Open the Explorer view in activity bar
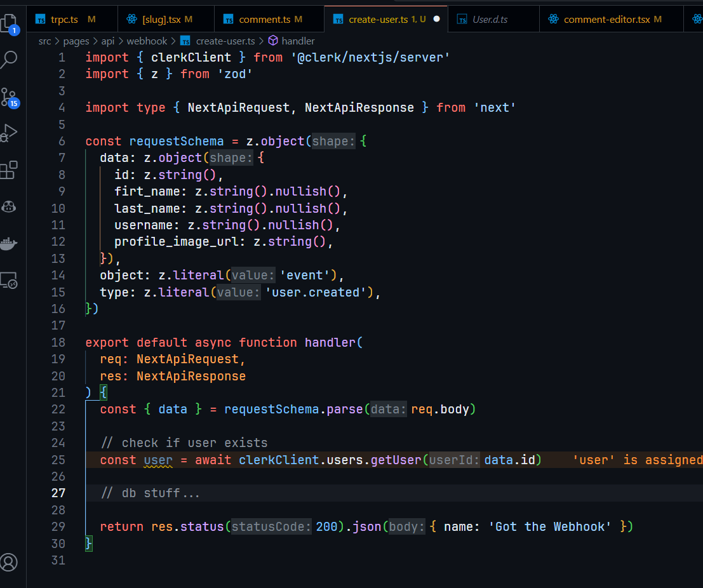This screenshot has height=588, width=703. click(9, 23)
